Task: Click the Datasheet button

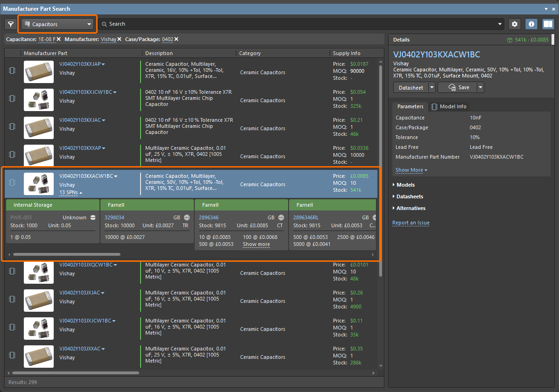Action: click(x=410, y=88)
